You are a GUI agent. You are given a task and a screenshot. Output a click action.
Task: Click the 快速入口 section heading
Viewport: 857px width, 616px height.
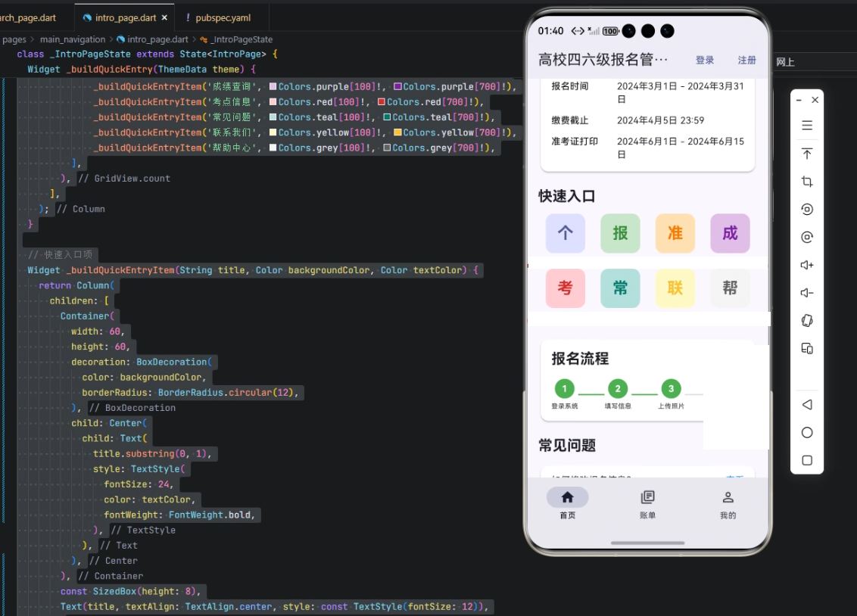pyautogui.click(x=567, y=196)
